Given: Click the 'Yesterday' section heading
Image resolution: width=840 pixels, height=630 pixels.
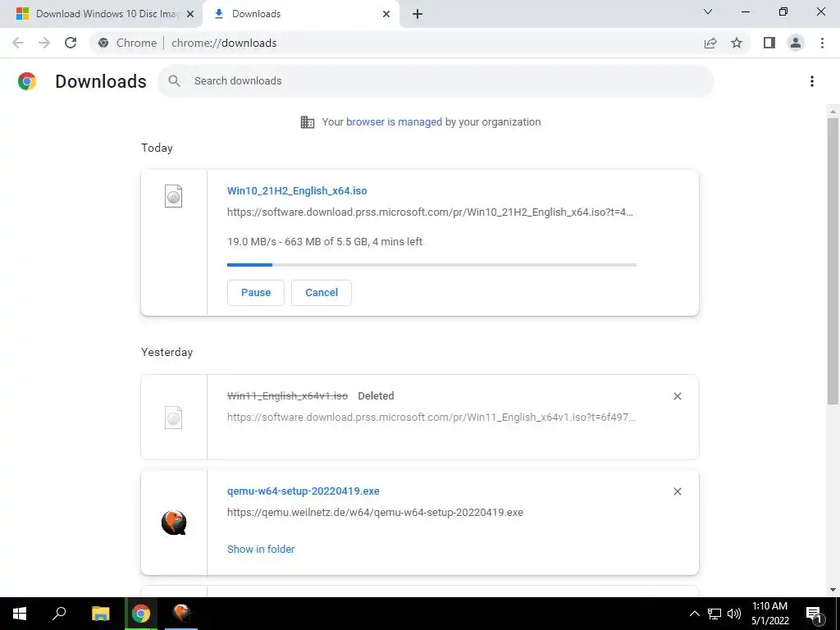Looking at the screenshot, I should (167, 352).
